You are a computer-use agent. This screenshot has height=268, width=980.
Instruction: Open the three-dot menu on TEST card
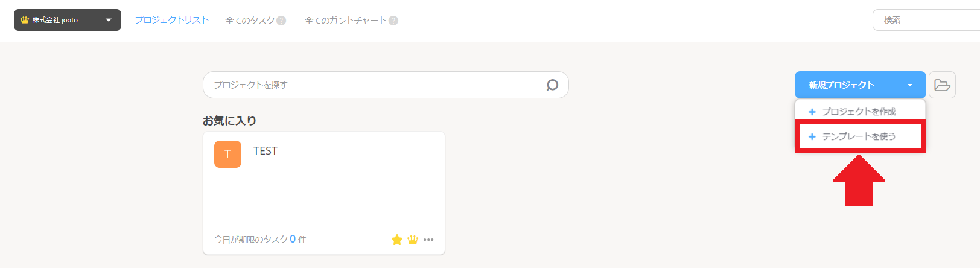(428, 240)
